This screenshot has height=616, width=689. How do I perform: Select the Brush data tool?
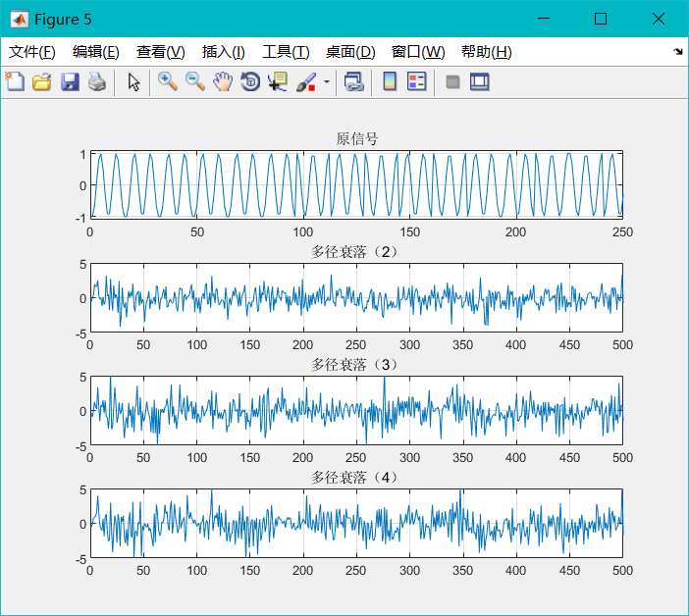coord(305,82)
